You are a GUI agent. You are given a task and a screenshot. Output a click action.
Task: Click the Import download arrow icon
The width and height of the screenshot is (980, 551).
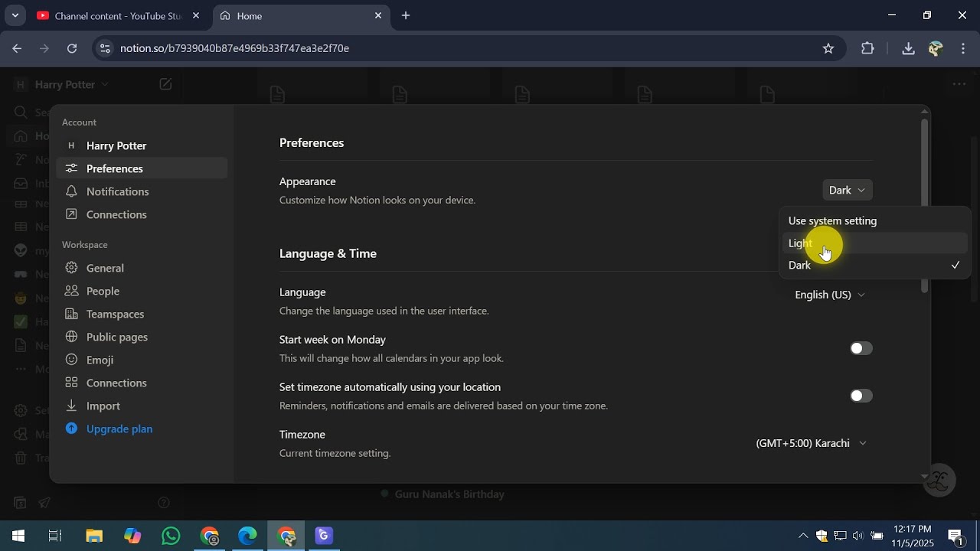(x=71, y=406)
